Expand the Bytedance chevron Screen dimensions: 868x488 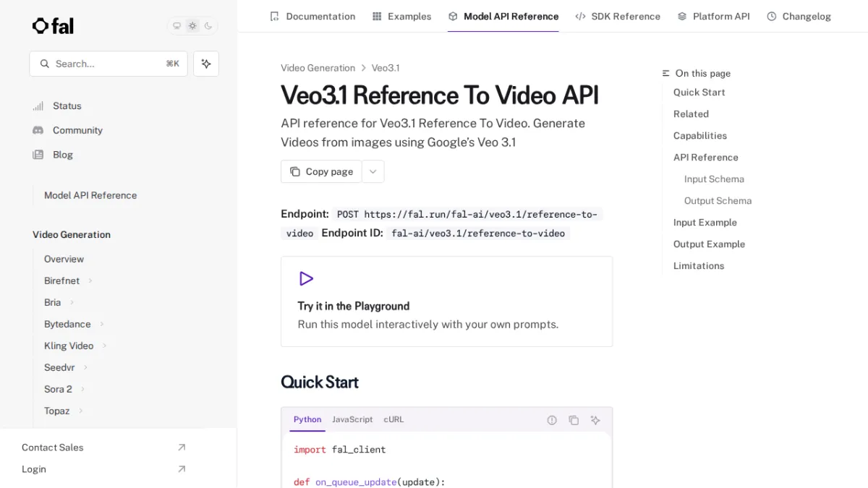coord(102,324)
